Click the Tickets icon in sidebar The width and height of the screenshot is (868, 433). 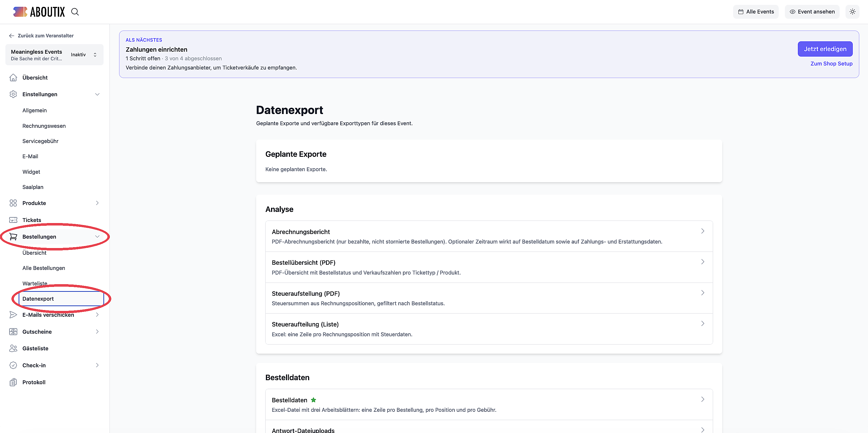click(13, 220)
